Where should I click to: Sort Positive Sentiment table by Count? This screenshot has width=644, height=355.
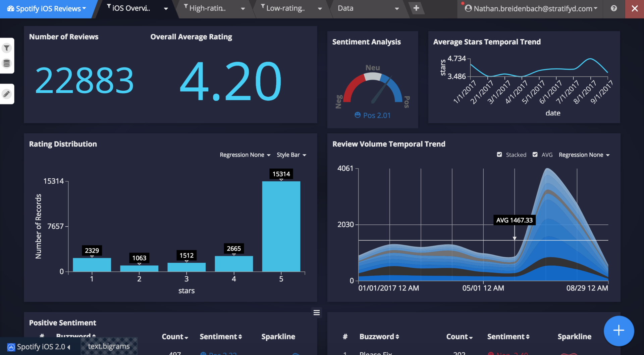coord(175,337)
